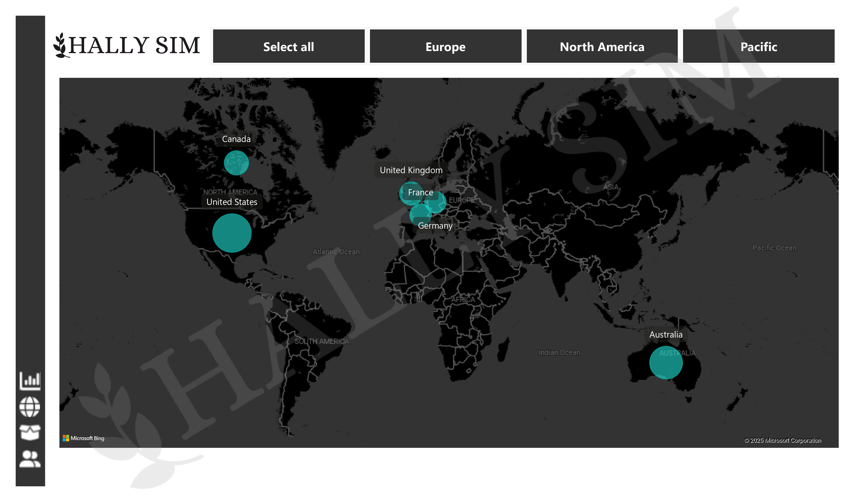
Task: Click the Microsoft Corporation copyright link
Action: point(783,440)
